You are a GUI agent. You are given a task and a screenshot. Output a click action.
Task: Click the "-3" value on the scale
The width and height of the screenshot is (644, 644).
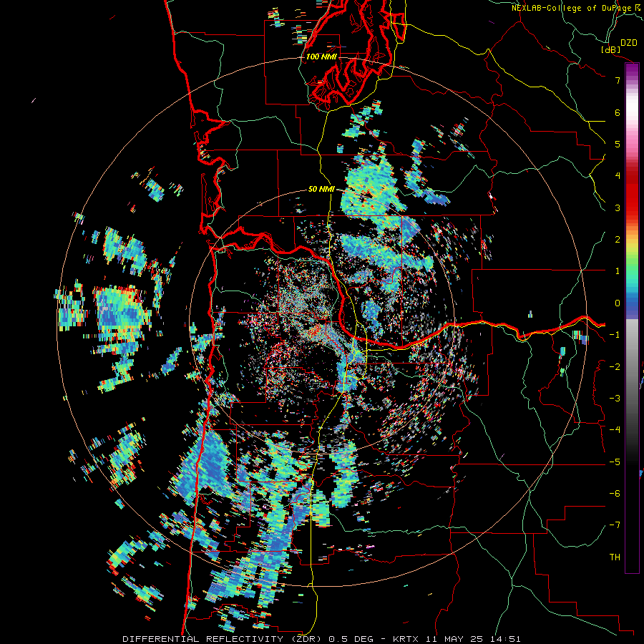tap(615, 399)
